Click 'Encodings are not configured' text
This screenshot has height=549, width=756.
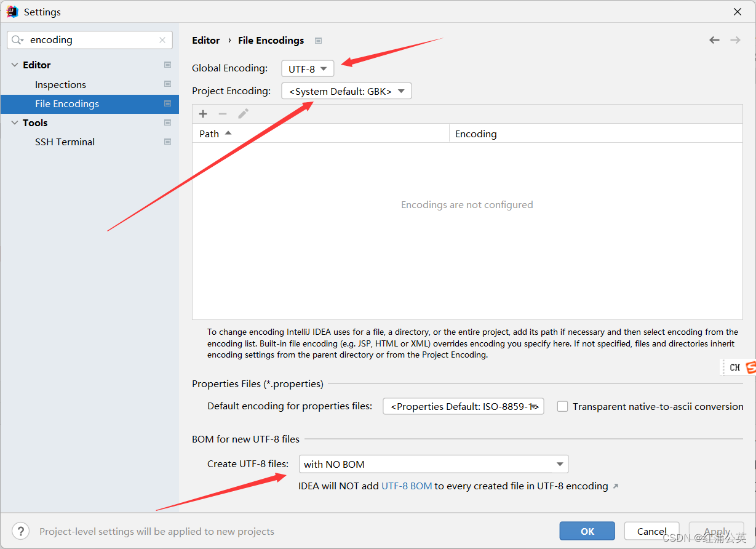click(x=467, y=204)
